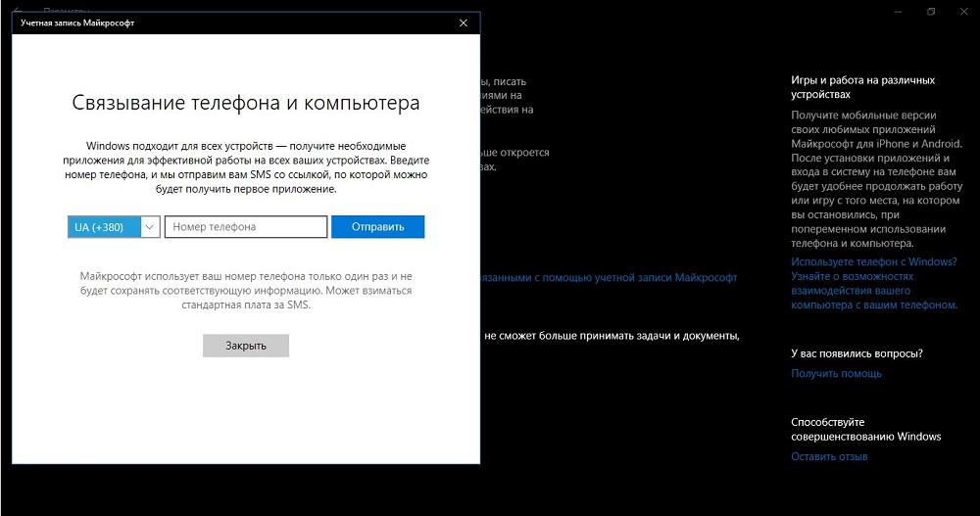Select the Майкрософт использует ваш номер notice
Viewport: 980px width, 516px height.
246,291
